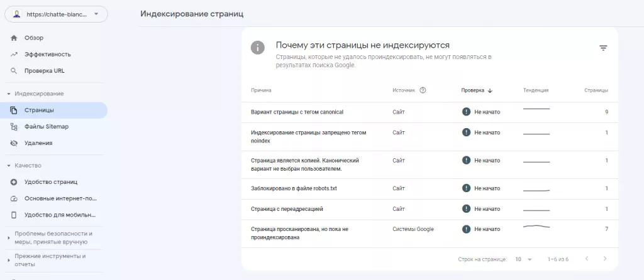644x280 pixels.
Task: Click the filter icon in the table header
Action: click(603, 48)
